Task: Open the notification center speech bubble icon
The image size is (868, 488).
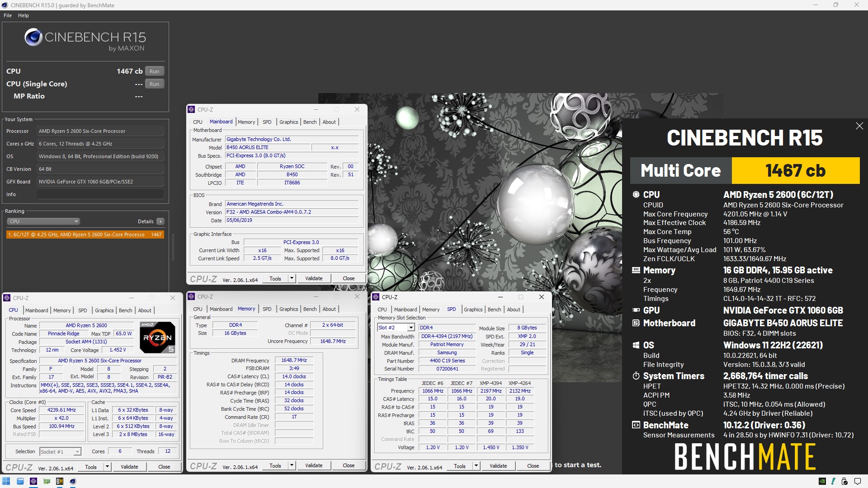Action: [x=858, y=481]
